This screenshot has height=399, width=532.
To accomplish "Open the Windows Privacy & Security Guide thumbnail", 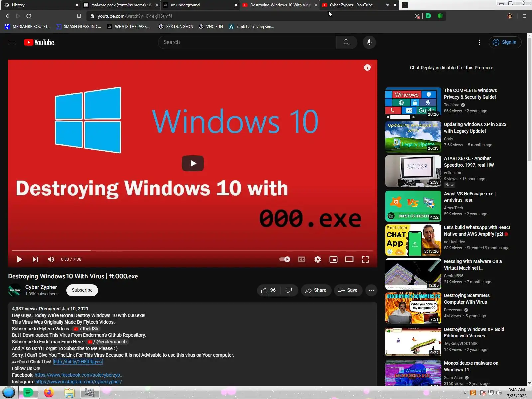I will [x=413, y=103].
